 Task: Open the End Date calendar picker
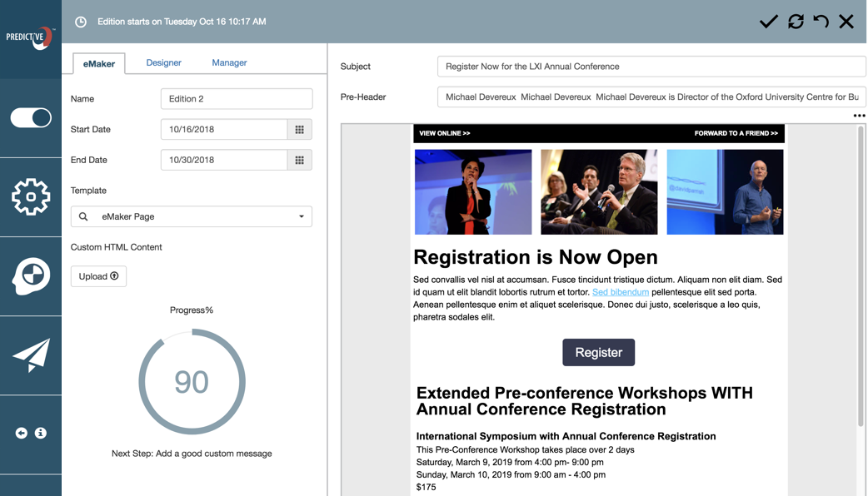(x=300, y=160)
